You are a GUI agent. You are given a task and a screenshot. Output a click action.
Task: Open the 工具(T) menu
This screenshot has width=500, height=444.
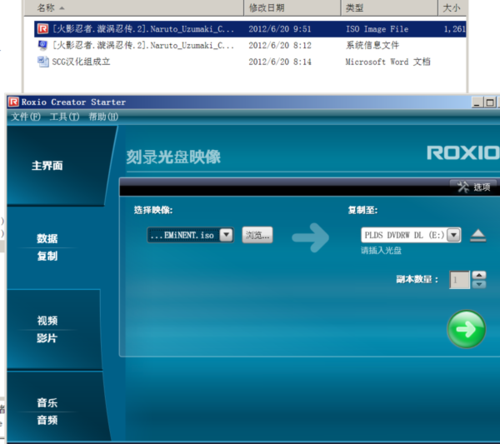click(x=64, y=117)
